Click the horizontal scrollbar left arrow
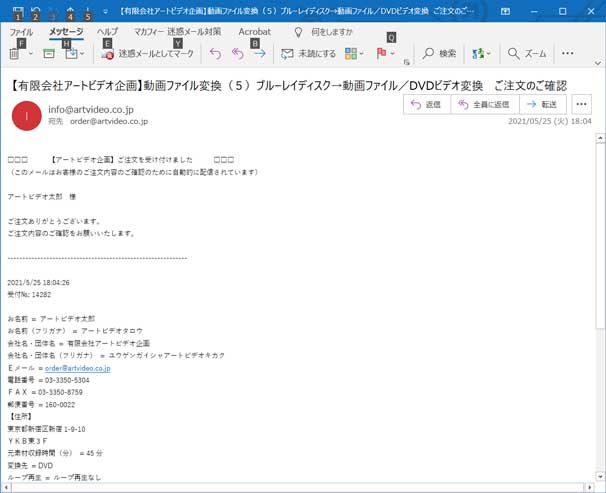 (6, 488)
